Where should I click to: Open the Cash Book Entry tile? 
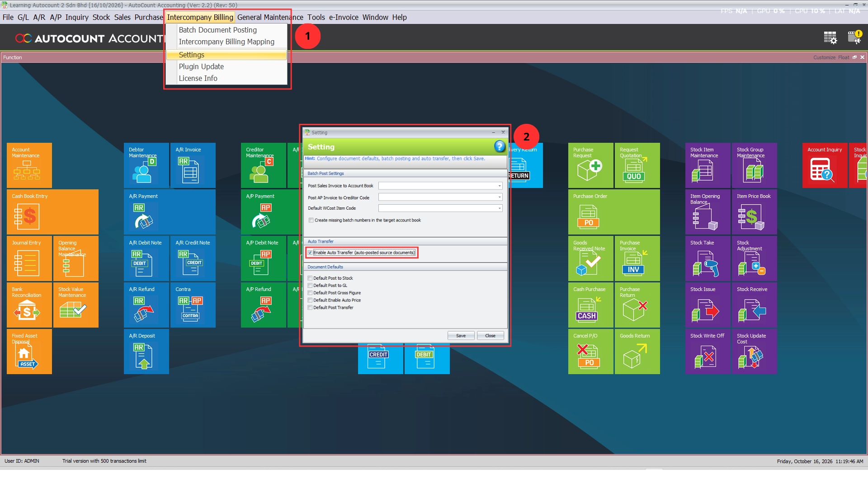tap(52, 212)
